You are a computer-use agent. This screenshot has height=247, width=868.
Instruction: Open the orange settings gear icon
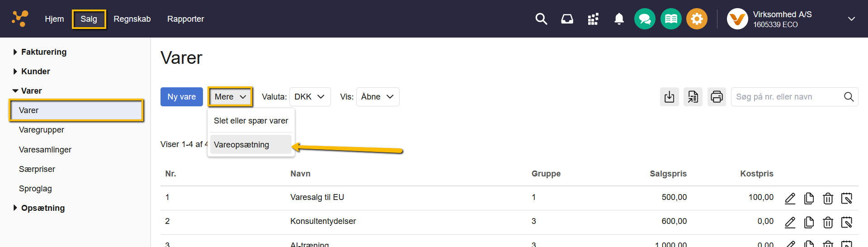click(697, 19)
